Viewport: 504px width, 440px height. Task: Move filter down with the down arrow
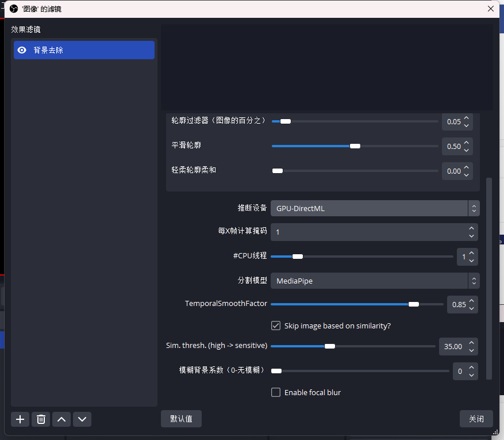[82, 419]
